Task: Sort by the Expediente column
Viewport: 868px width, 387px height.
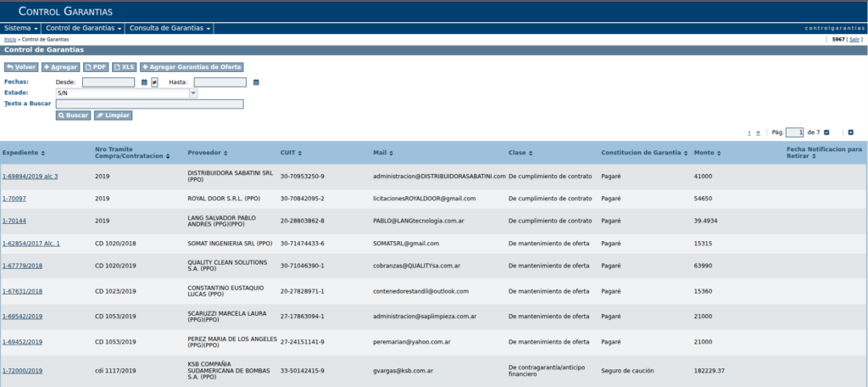Action: point(24,153)
